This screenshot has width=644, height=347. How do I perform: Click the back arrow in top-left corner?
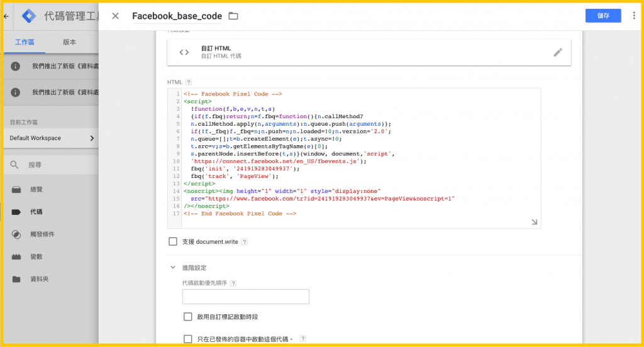(6, 16)
